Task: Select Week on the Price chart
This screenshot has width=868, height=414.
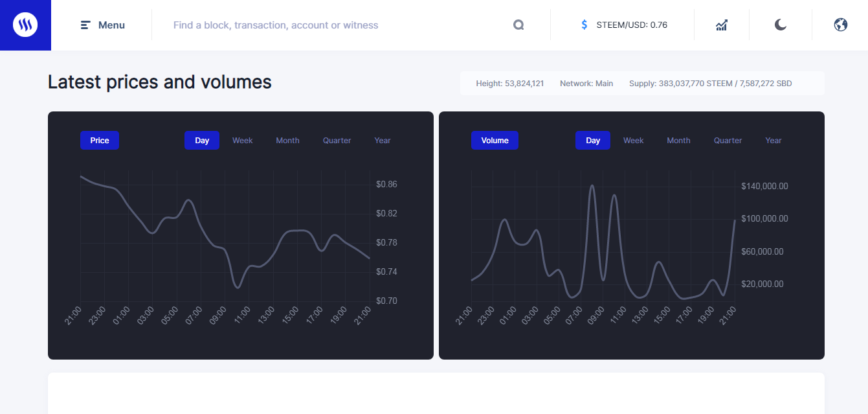Action: pyautogui.click(x=243, y=141)
